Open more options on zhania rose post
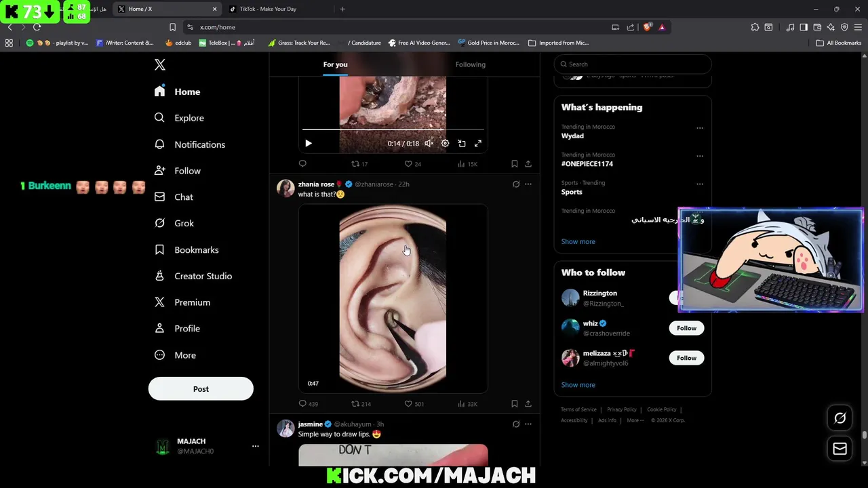 point(528,184)
